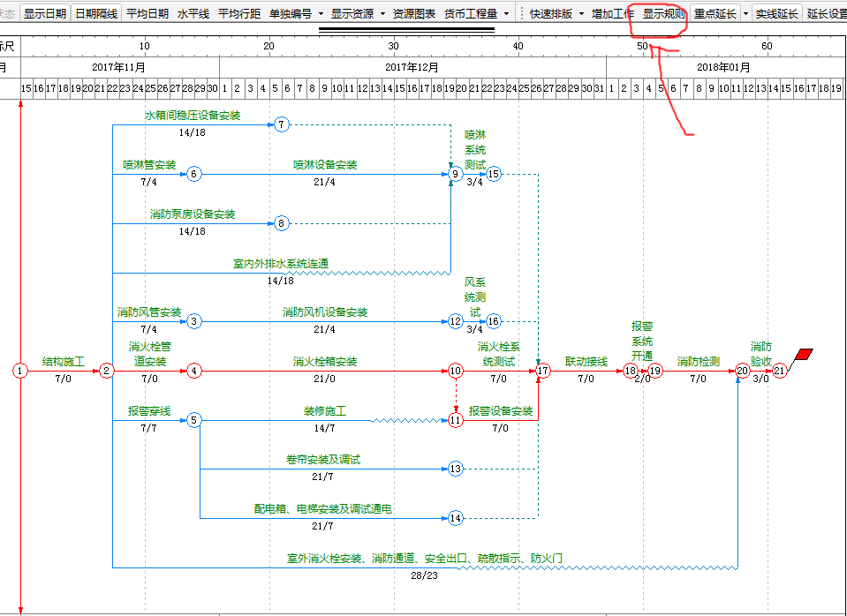Toggle the 实线延长 button
The image size is (847, 616).
point(776,13)
